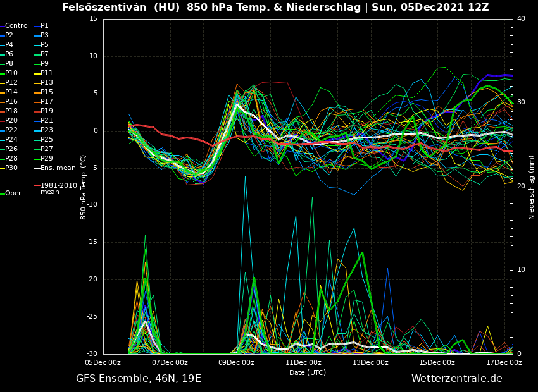Click the 850 hPa Temp. (°C) axis label
The height and width of the screenshot is (392, 538).
click(84, 187)
